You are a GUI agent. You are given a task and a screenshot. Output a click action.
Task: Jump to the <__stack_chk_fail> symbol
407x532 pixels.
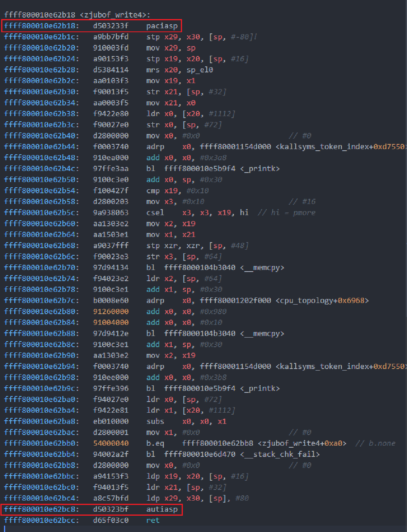click(279, 454)
